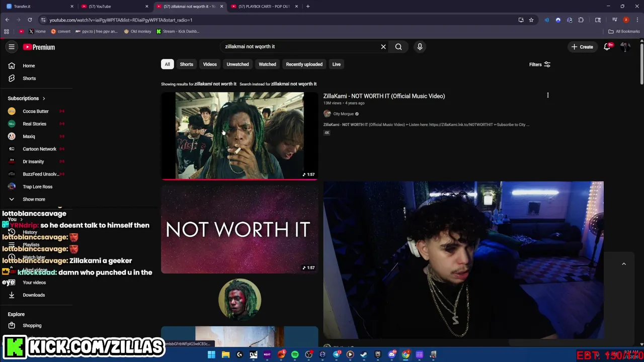
Task: Open the Create dropdown button
Action: (x=582, y=47)
